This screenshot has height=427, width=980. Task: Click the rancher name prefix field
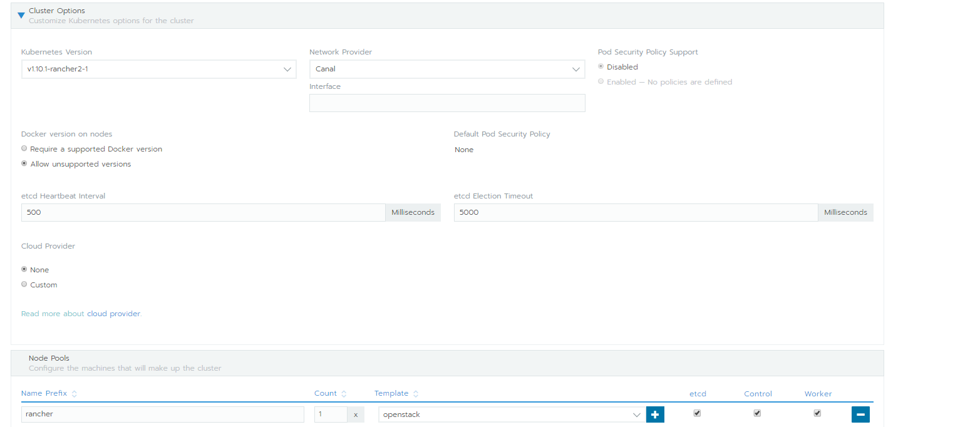162,414
